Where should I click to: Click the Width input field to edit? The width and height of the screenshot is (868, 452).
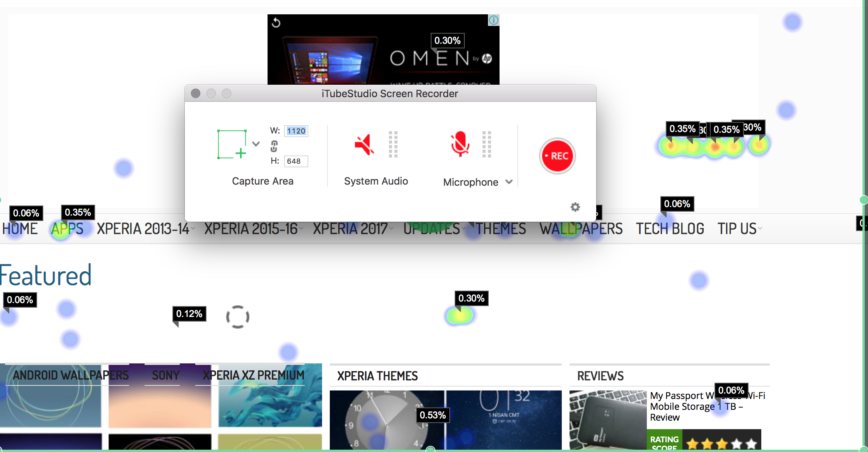click(x=296, y=130)
